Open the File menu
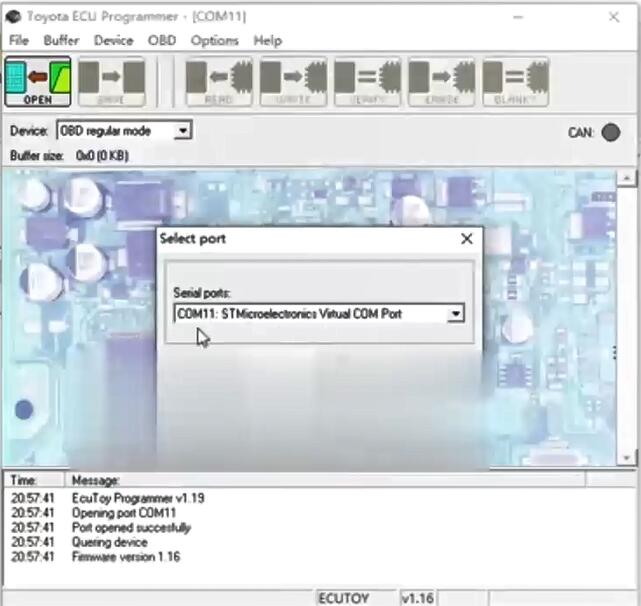 19,40
